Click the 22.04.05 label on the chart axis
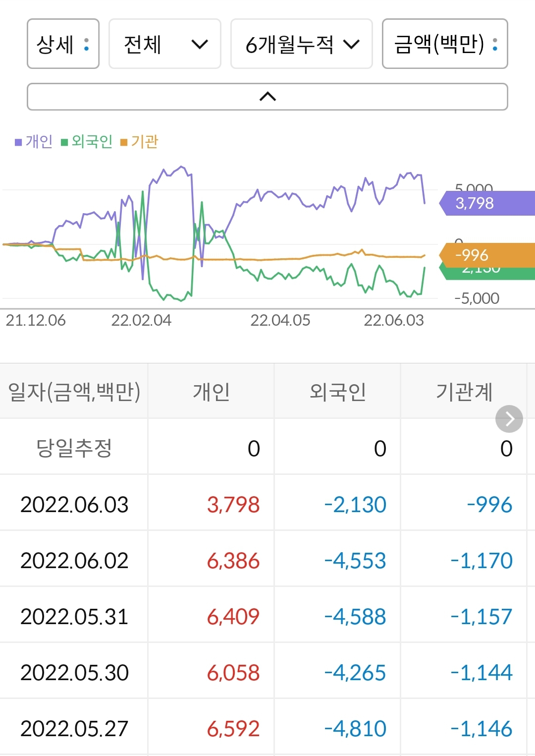The height and width of the screenshot is (756, 535). pos(281,320)
